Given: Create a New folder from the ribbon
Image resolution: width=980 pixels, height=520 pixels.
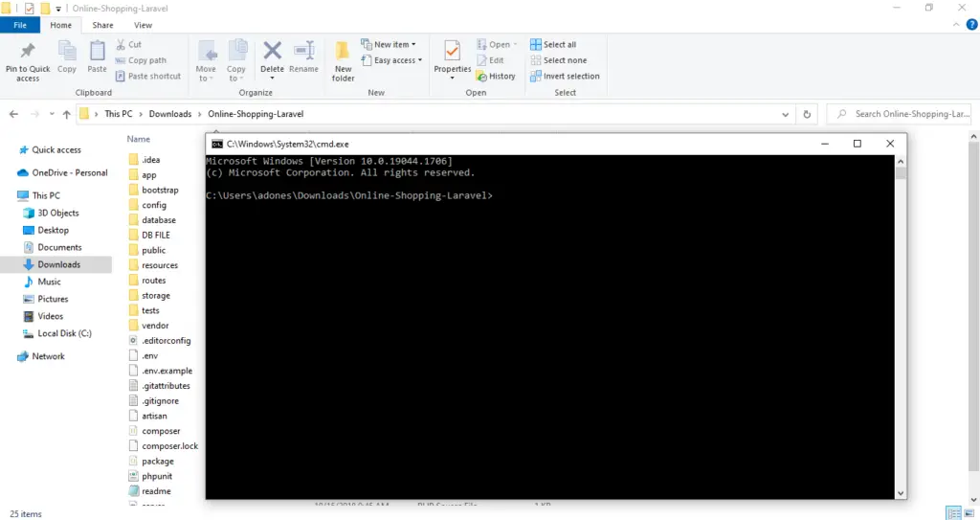Looking at the screenshot, I should click(x=343, y=57).
